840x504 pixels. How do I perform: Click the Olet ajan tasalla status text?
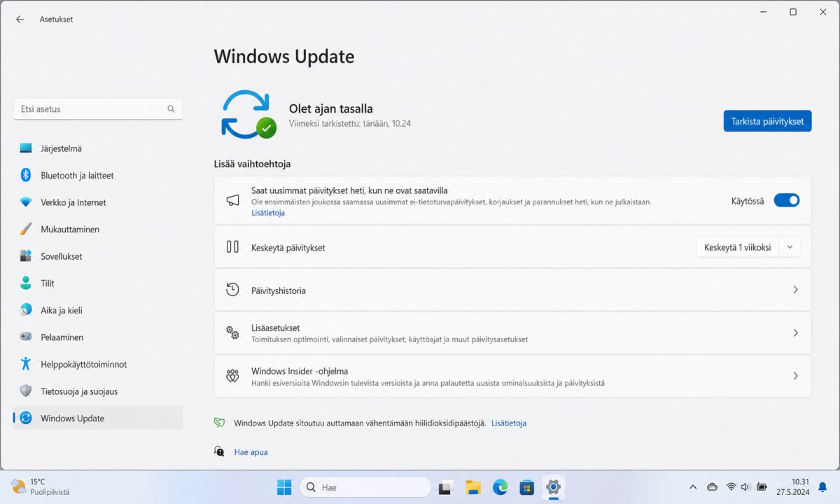click(x=331, y=108)
